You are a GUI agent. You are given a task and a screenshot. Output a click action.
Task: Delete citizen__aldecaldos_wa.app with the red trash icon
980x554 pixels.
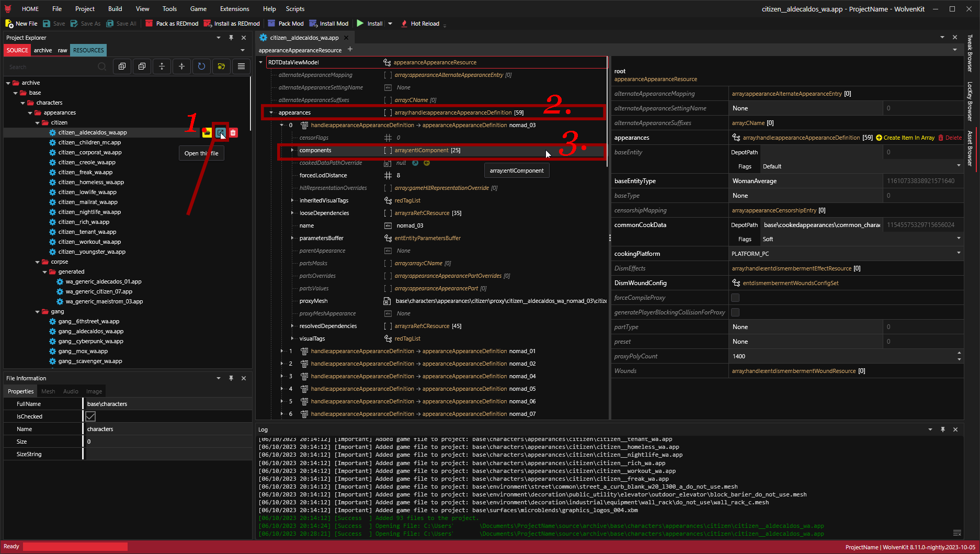pos(233,132)
